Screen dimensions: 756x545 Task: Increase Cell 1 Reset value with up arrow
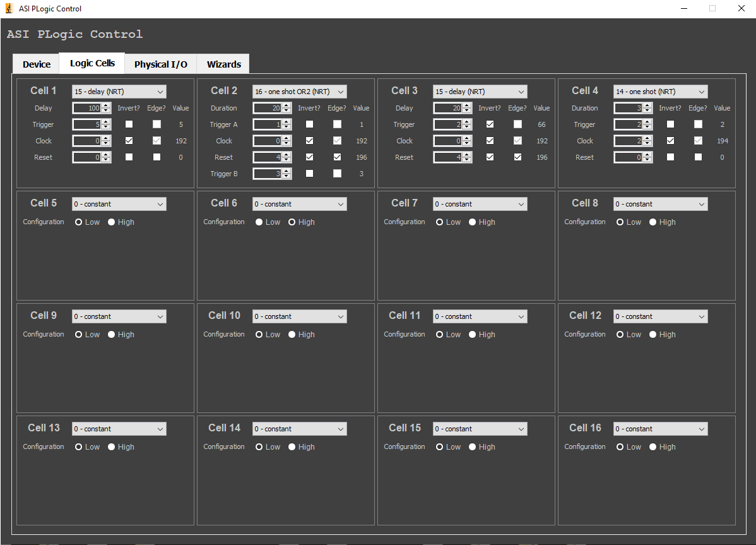[x=106, y=155]
